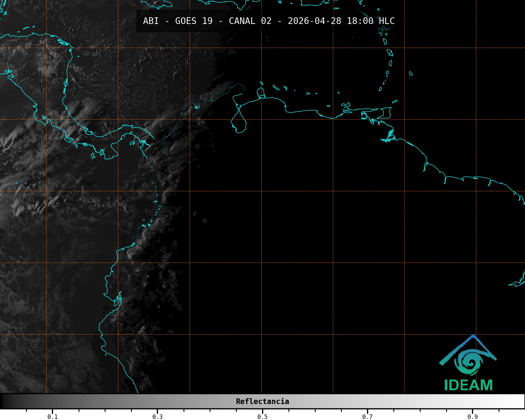The height and width of the screenshot is (420, 525).
Task: Click the 0.5 colorbar tick label
Action: click(262, 417)
